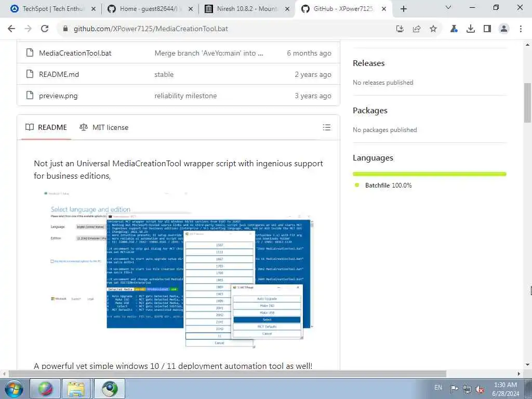Open the Chrome labs flask icon
This screenshot has width=532, height=399.
pos(454,29)
